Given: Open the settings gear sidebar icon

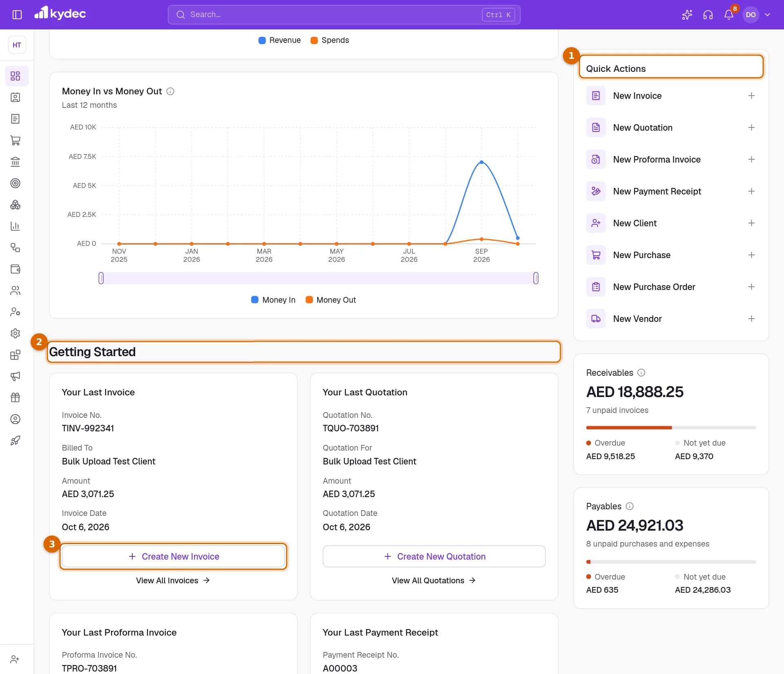Looking at the screenshot, I should tap(16, 333).
